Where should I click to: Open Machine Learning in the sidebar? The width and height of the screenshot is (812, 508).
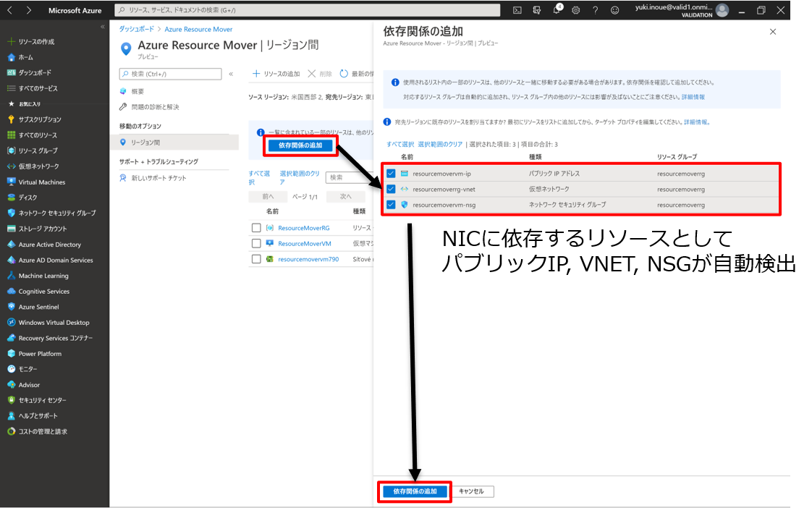tap(38, 276)
